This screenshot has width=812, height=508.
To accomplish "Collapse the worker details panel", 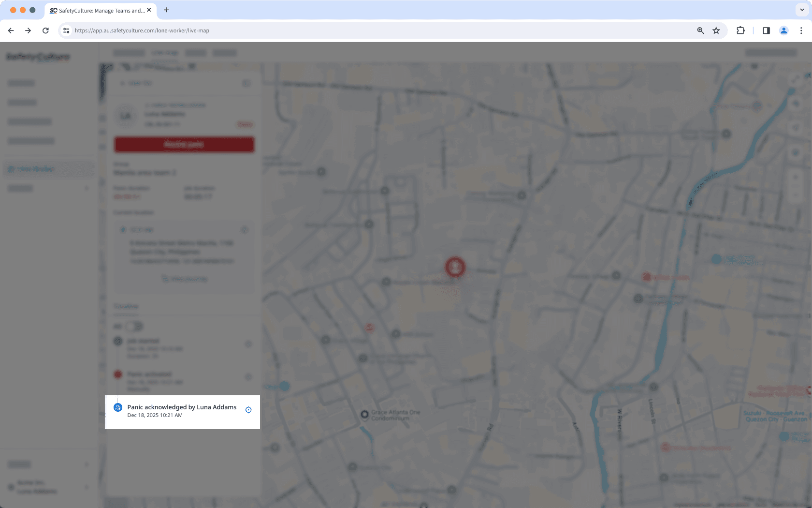I will coord(246,83).
